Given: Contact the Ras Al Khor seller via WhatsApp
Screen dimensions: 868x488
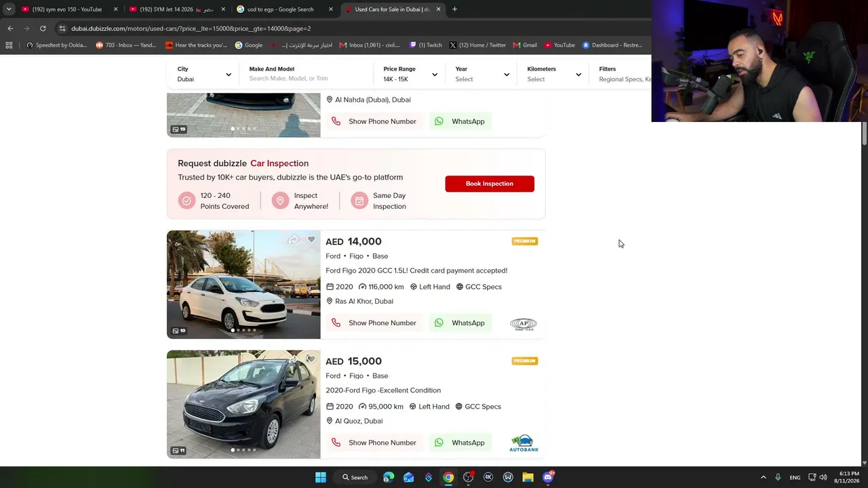Looking at the screenshot, I should pyautogui.click(x=460, y=323).
